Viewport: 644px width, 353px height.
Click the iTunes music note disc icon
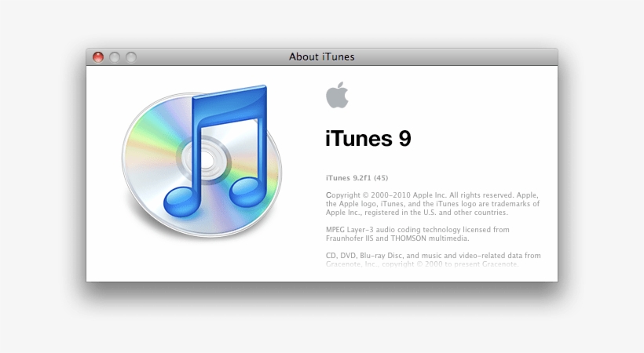point(202,161)
